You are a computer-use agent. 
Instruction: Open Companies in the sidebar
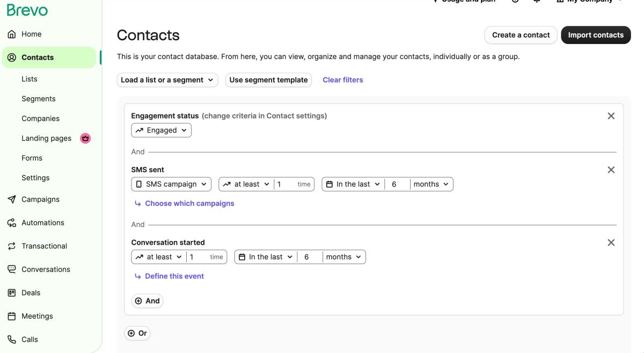[41, 119]
